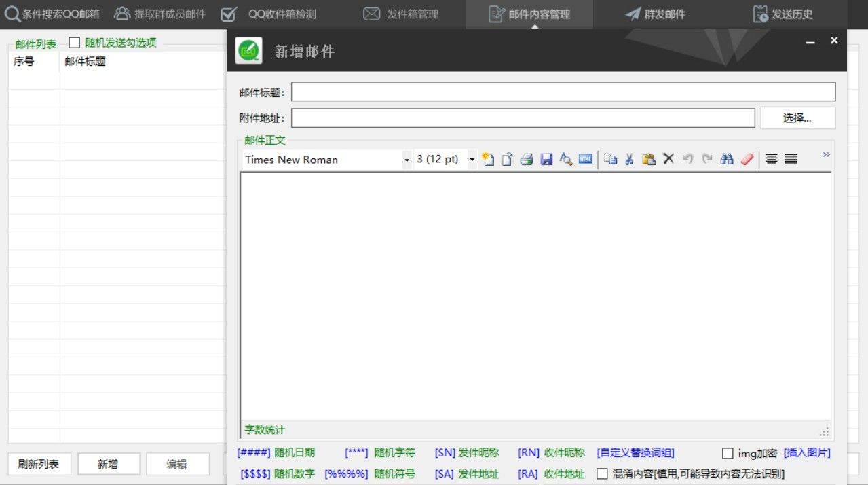The width and height of the screenshot is (868, 485).
Task: Switch to the 群发邮件 tab
Action: coord(656,14)
